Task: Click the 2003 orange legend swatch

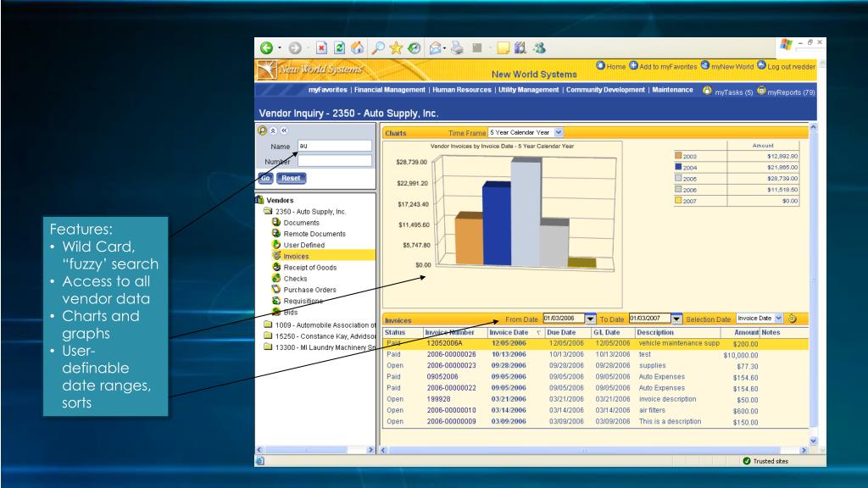Action: tap(678, 156)
